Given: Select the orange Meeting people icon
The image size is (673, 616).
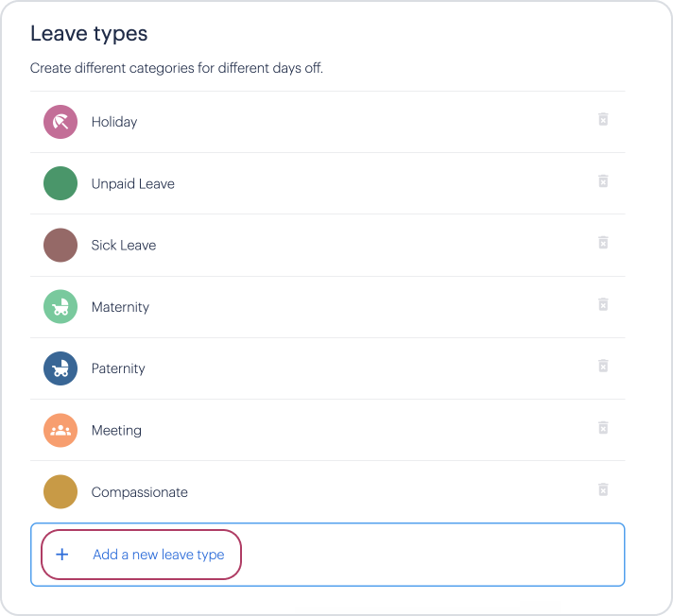Looking at the screenshot, I should click(x=60, y=430).
